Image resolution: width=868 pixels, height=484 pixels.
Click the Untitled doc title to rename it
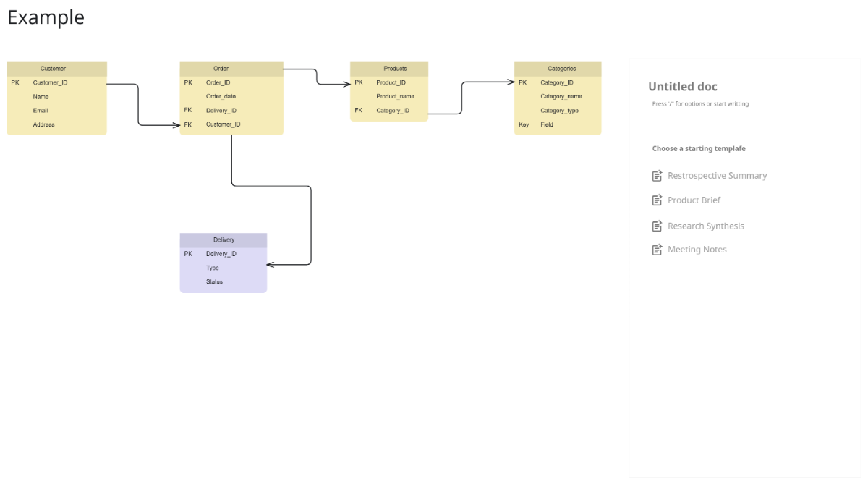(682, 86)
